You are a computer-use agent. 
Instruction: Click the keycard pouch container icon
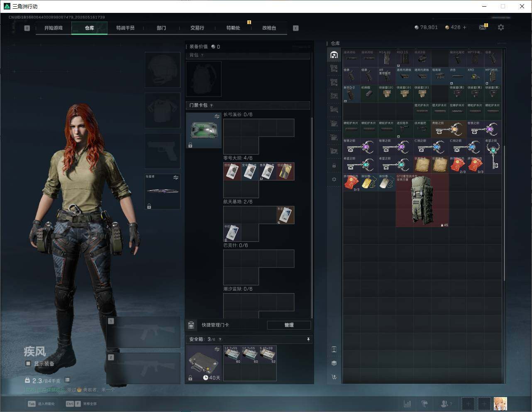click(x=204, y=130)
